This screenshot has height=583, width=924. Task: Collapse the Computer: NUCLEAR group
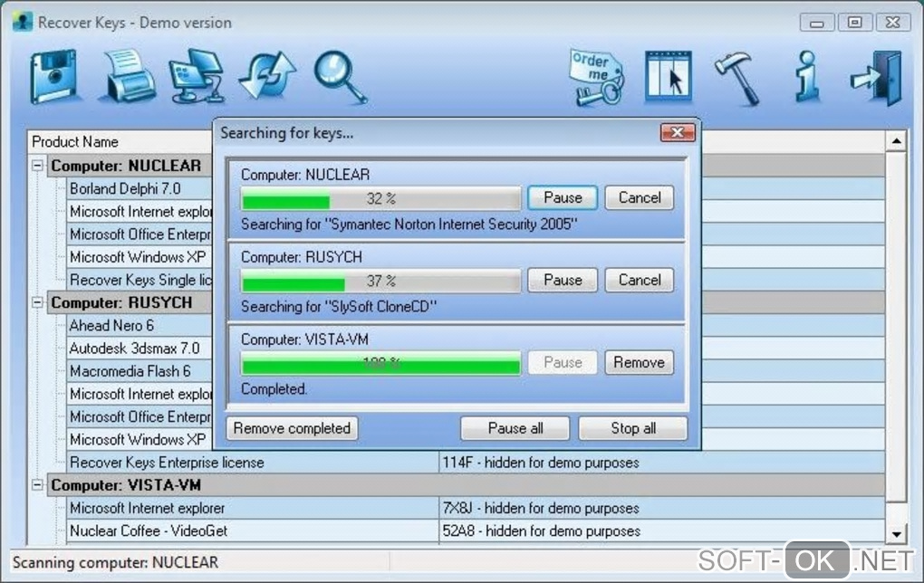37,166
